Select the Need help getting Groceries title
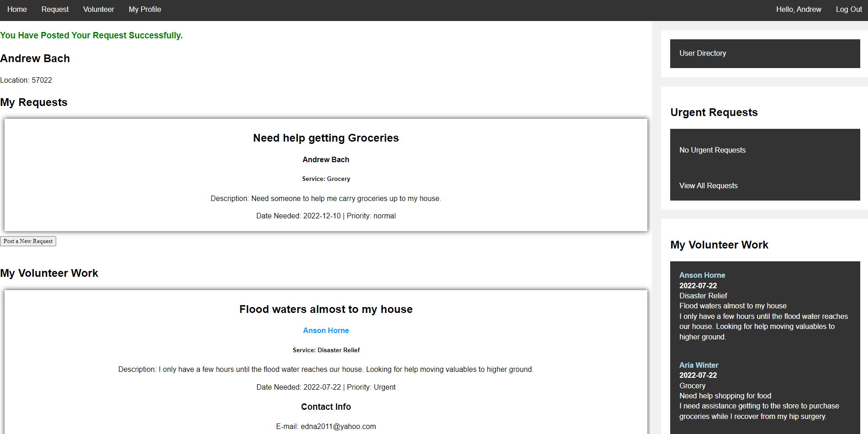Screen dimensions: 868x434 tap(326, 138)
